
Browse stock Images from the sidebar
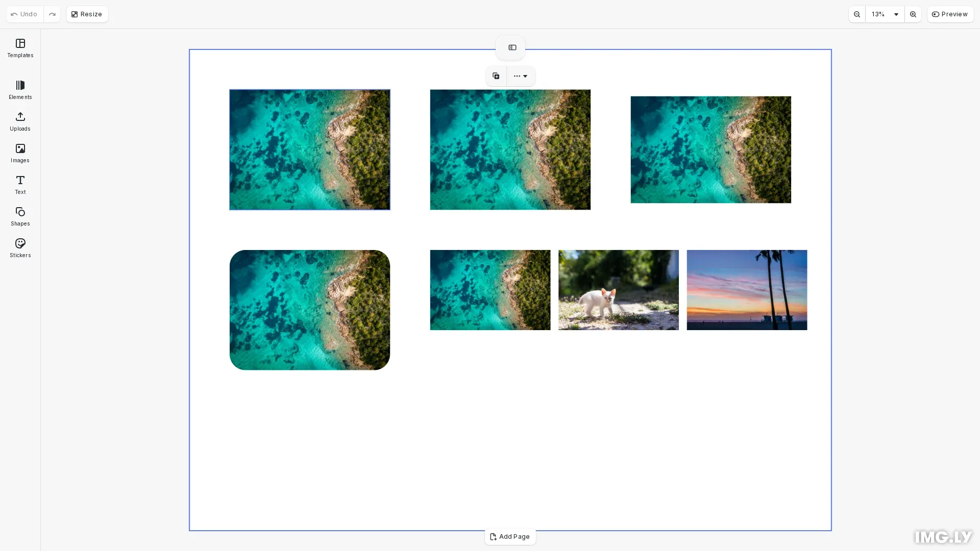coord(20,153)
